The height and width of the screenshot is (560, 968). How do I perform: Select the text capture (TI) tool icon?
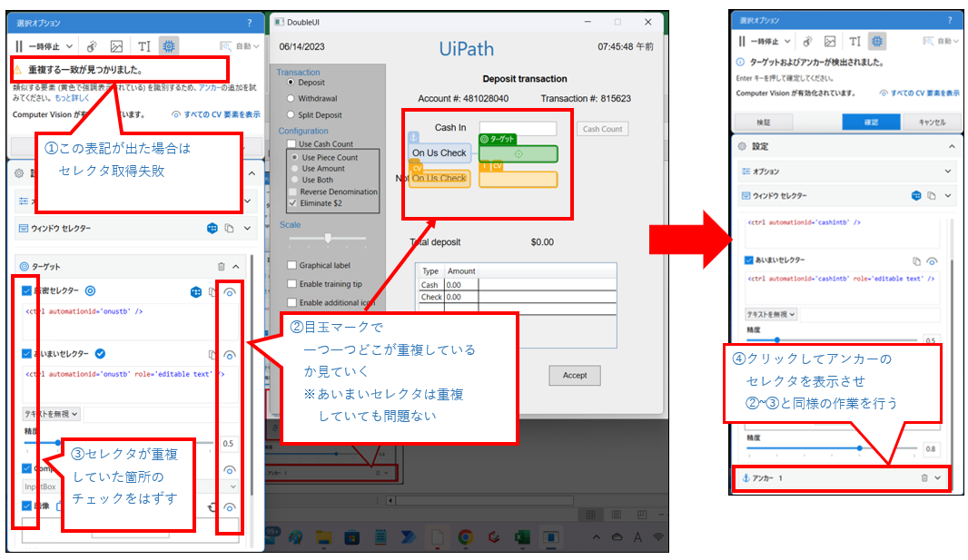coord(143,44)
